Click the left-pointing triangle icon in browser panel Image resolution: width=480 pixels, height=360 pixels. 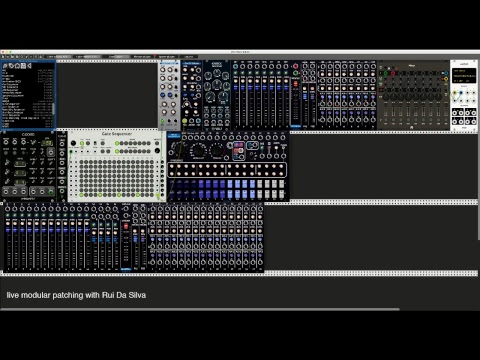point(29,66)
